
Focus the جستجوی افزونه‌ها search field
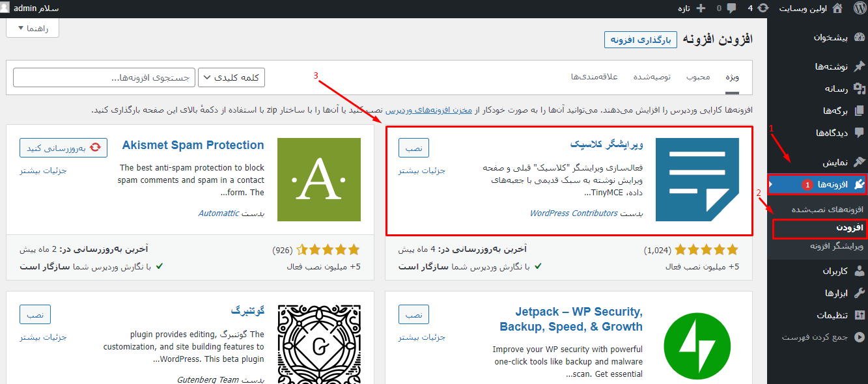click(x=104, y=77)
